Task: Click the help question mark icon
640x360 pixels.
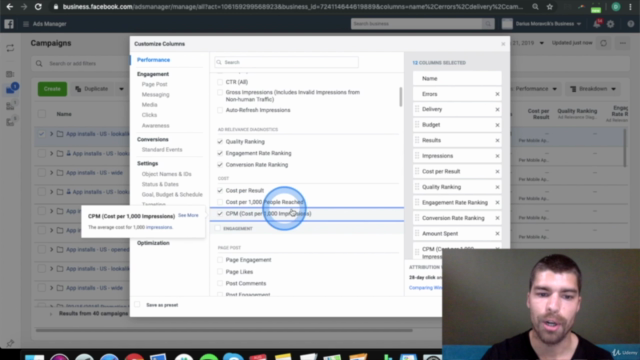Action: (x=631, y=24)
